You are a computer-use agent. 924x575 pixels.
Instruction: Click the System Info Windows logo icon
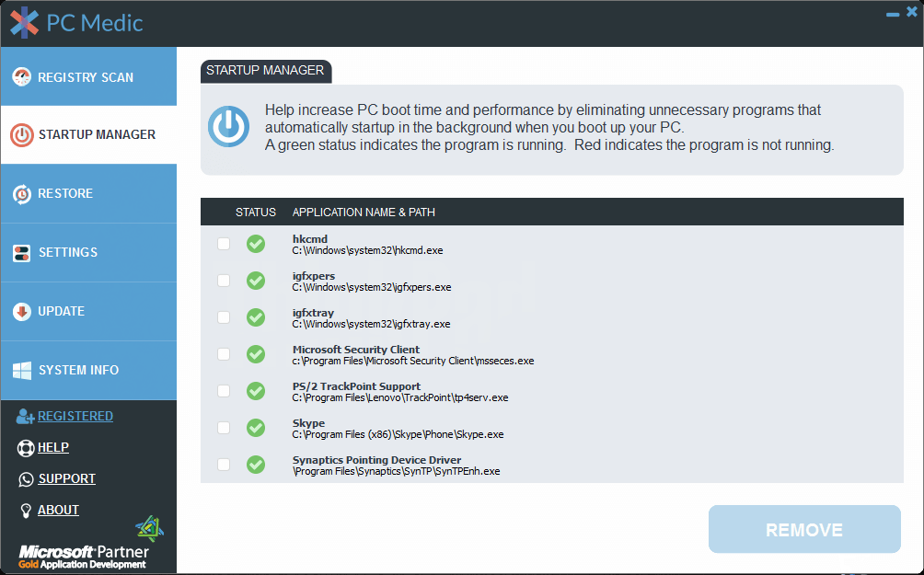pos(22,371)
